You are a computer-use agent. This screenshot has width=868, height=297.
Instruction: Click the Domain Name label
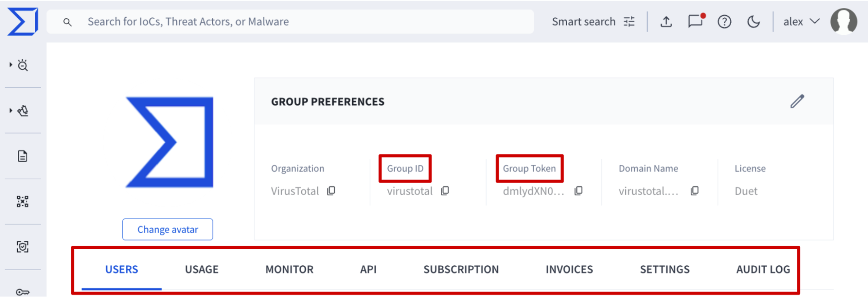tap(648, 168)
